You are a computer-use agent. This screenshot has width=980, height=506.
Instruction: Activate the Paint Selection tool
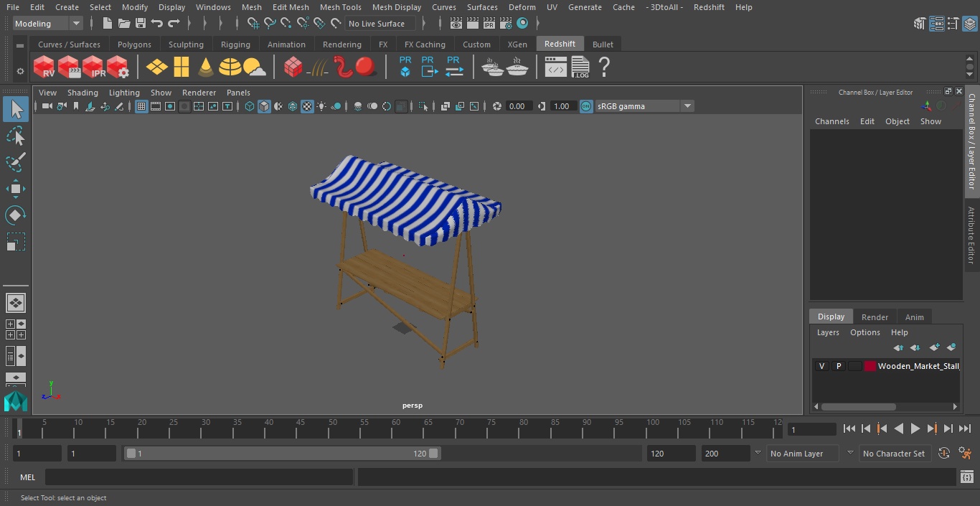[15, 162]
